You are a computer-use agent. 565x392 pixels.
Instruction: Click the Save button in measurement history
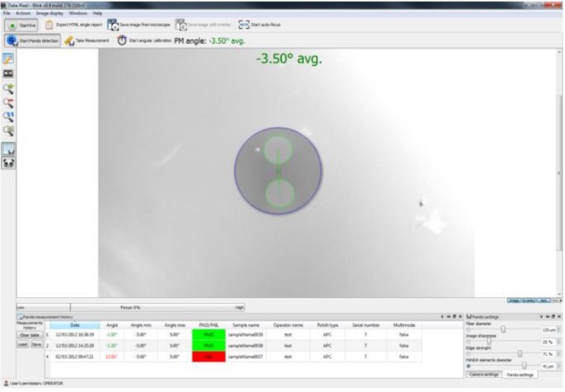37,344
